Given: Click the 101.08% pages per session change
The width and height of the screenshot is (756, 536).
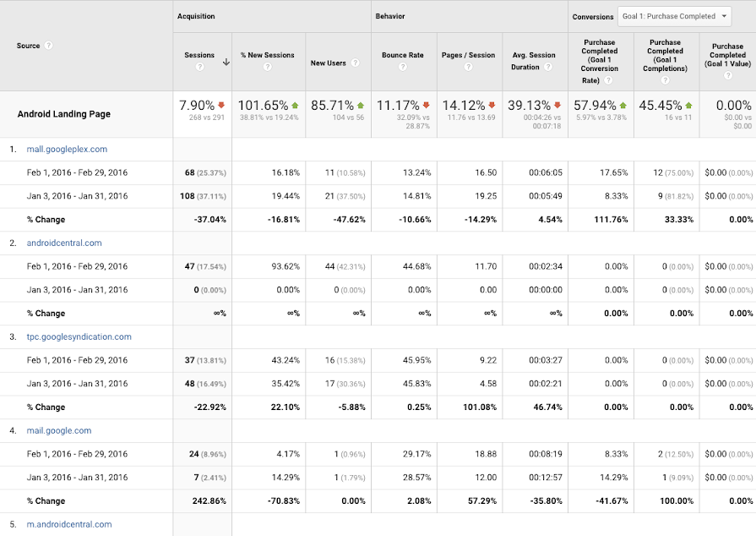Looking at the screenshot, I should tap(480, 407).
